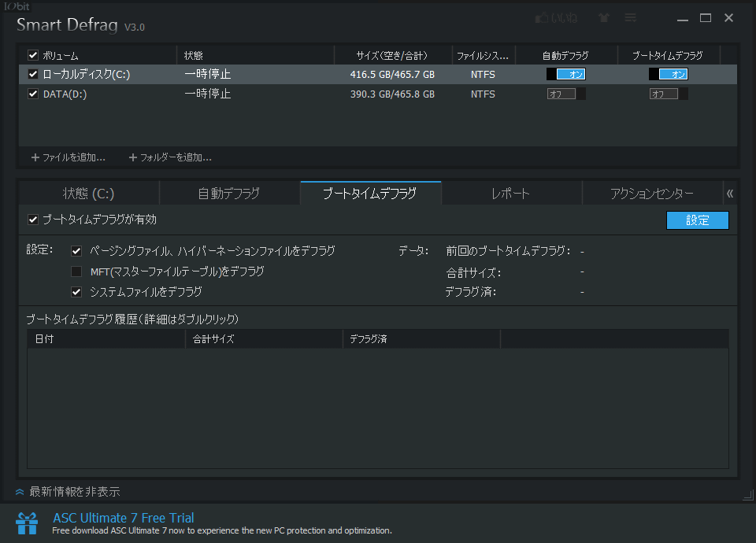Click the plus icon for ファイルを追加
756x543 pixels.
click(x=35, y=157)
